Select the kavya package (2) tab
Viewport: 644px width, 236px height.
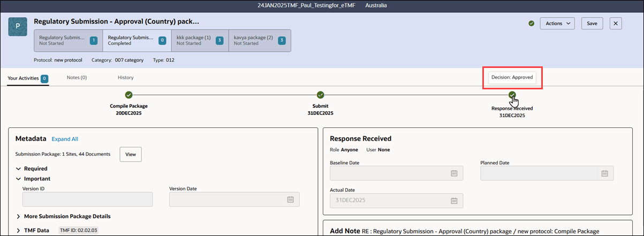click(x=260, y=41)
